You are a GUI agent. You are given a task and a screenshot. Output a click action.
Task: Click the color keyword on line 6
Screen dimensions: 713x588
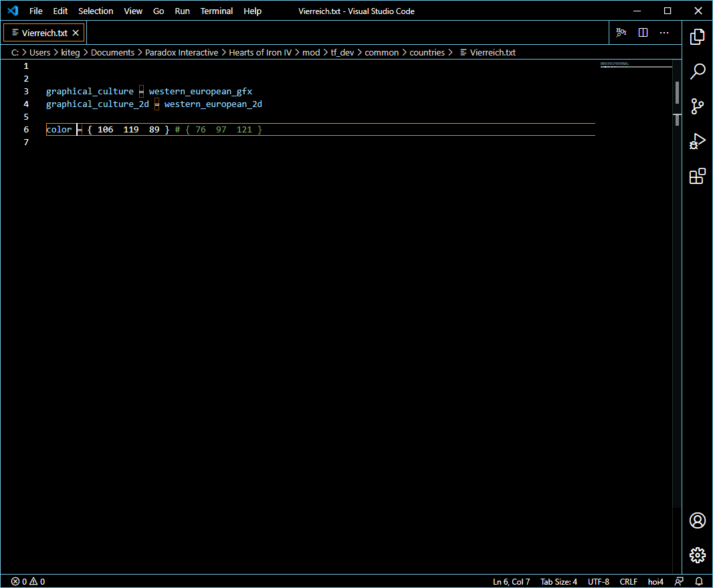(59, 130)
